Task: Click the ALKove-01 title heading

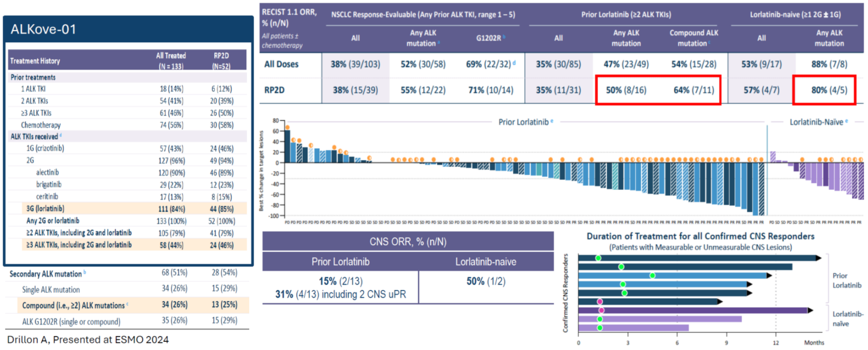Action: 44,29
